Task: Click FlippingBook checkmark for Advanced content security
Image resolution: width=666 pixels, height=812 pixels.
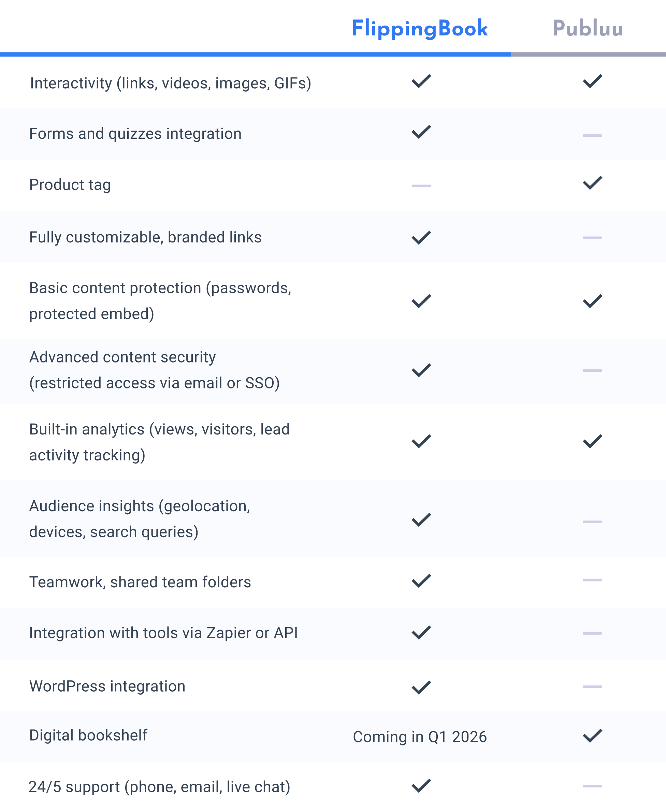Action: click(421, 370)
